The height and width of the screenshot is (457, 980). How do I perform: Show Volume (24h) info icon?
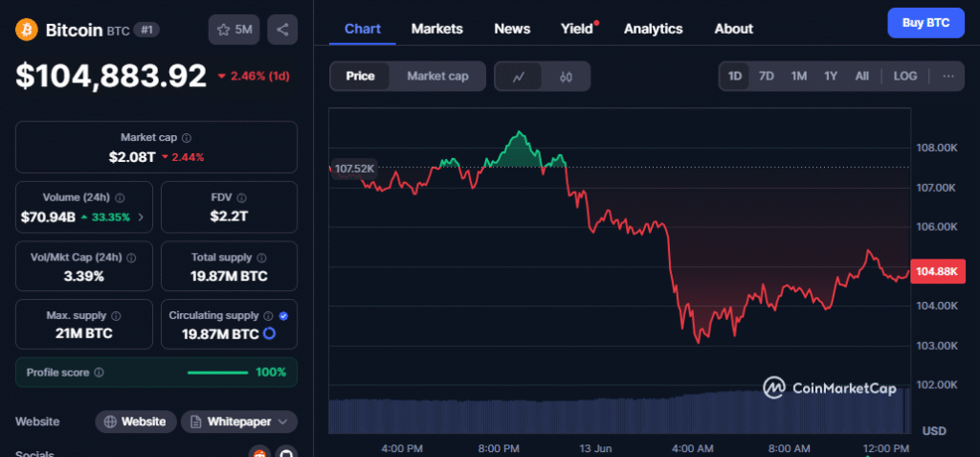click(x=120, y=197)
